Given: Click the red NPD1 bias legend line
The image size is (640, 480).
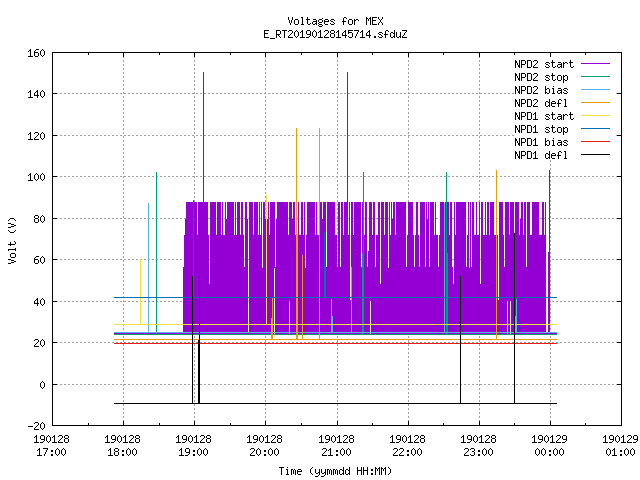Looking at the screenshot, I should pos(595,142).
